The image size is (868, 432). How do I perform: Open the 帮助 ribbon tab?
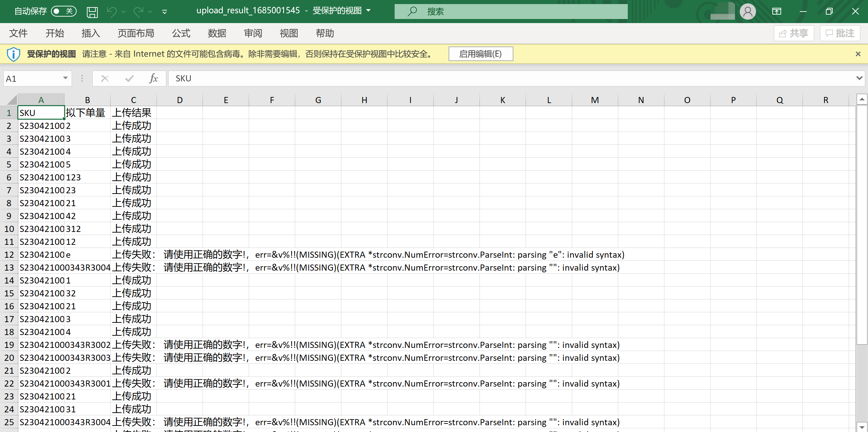[325, 33]
